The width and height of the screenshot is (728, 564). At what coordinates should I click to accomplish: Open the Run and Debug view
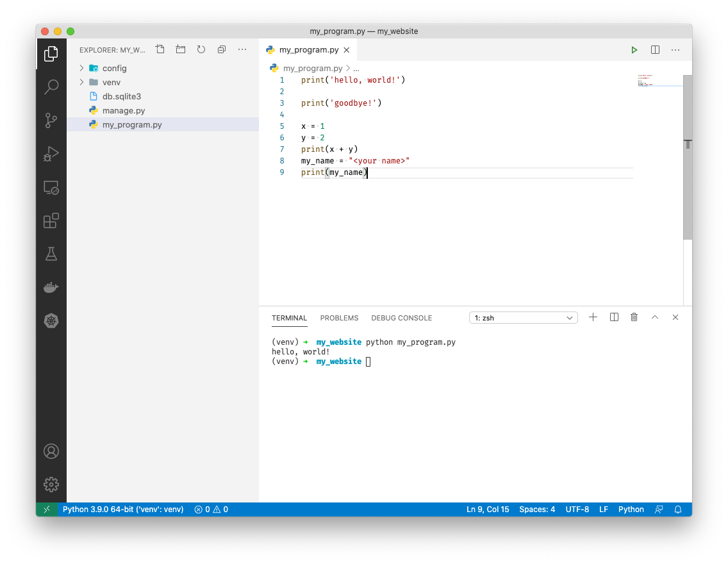coord(51,153)
